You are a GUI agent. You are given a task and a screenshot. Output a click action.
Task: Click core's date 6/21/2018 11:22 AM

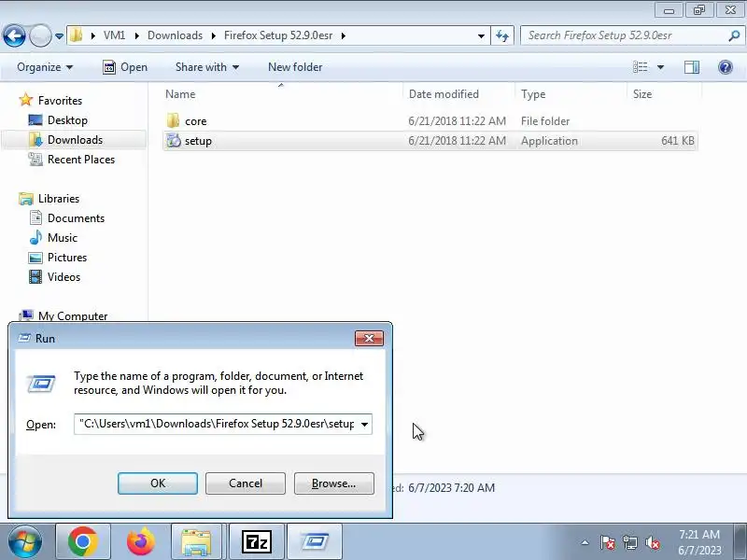(x=457, y=121)
